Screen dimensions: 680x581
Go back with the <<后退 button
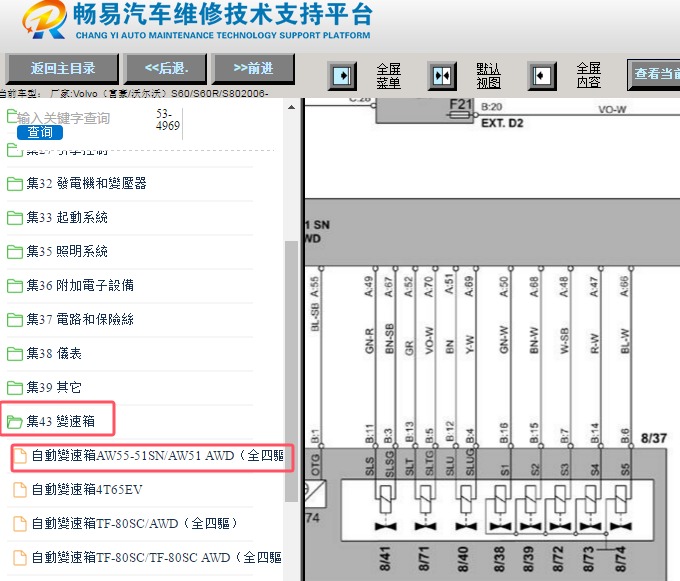tap(166, 69)
